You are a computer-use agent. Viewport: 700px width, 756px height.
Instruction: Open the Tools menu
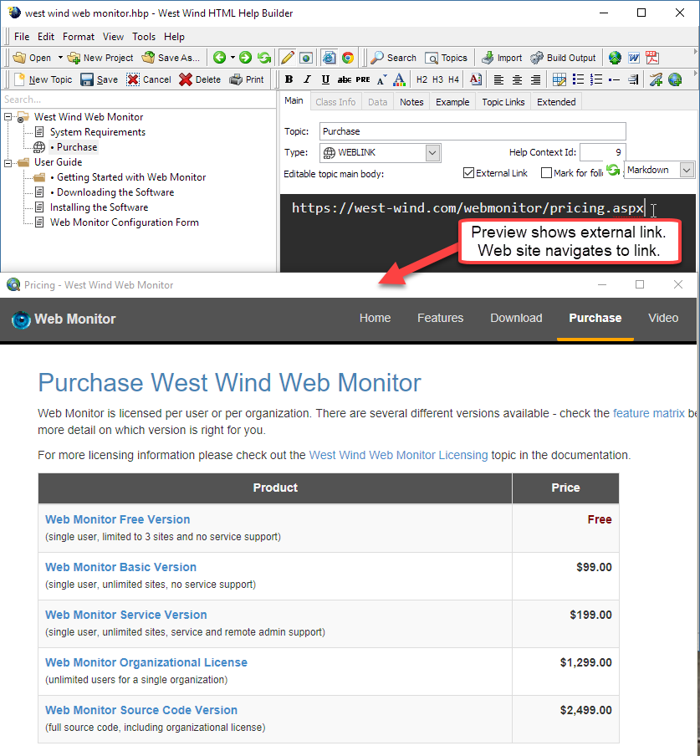click(144, 37)
